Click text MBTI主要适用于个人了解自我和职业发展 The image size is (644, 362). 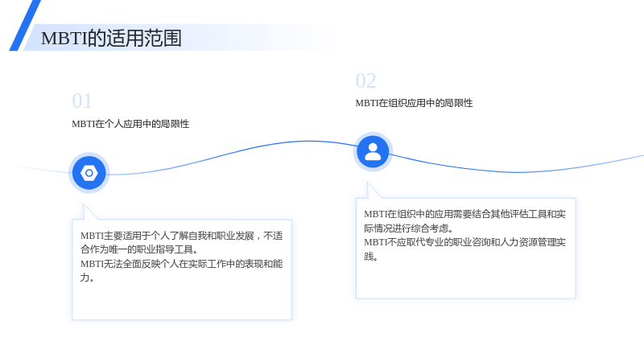pyautogui.click(x=167, y=236)
